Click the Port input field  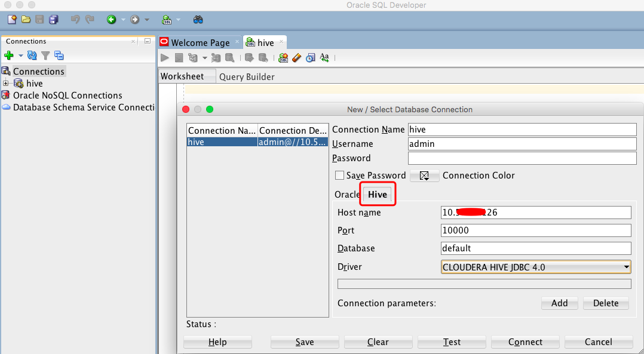coord(536,230)
